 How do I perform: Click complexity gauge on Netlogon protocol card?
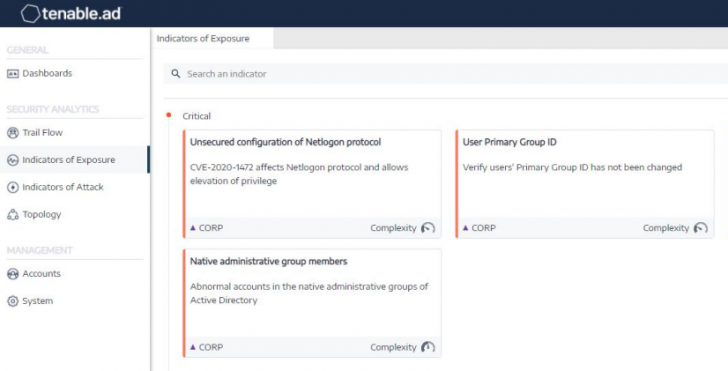tap(428, 228)
